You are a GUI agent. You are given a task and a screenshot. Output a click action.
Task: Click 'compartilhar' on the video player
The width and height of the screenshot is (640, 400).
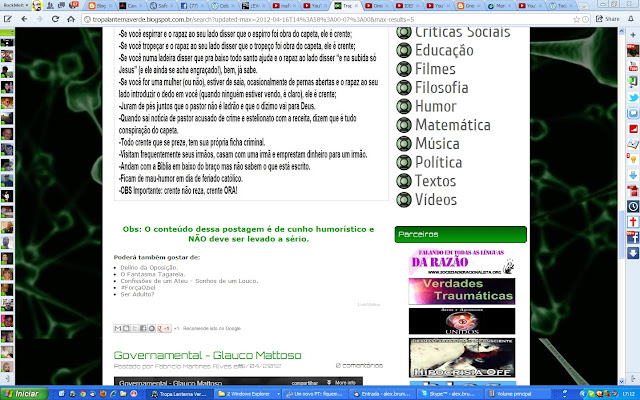click(304, 383)
